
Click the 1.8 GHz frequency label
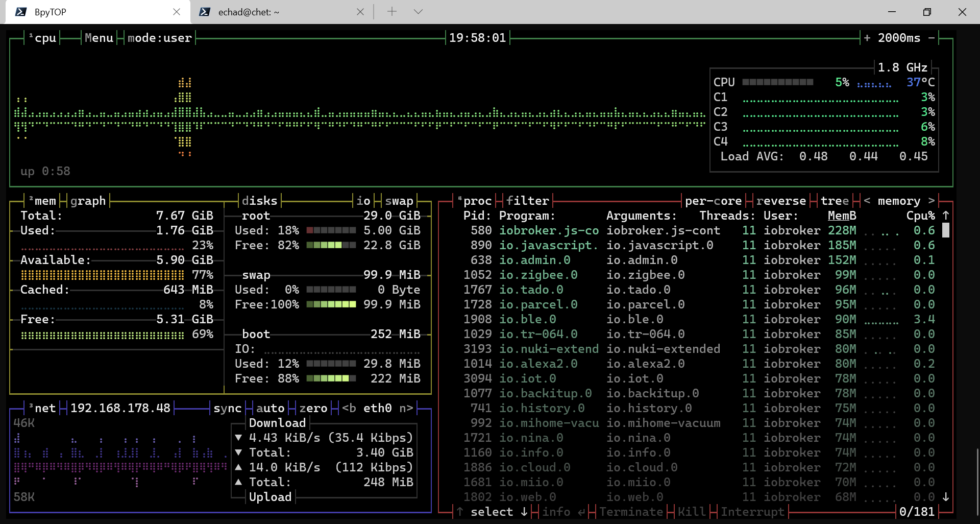coord(903,67)
